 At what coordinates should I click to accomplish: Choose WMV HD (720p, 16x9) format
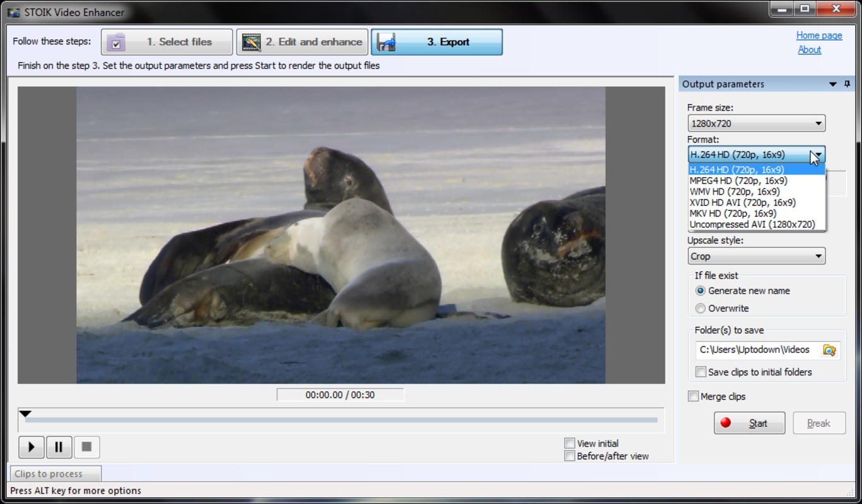(x=757, y=192)
